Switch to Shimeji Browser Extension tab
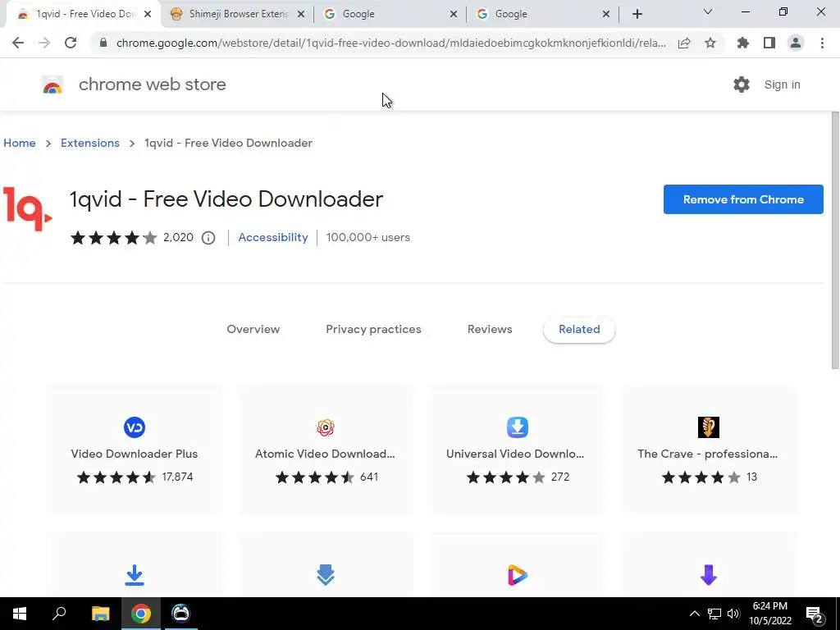Image resolution: width=840 pixels, height=630 pixels. tap(237, 15)
